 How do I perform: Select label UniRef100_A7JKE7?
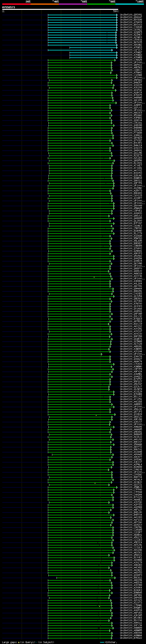point(131,165)
